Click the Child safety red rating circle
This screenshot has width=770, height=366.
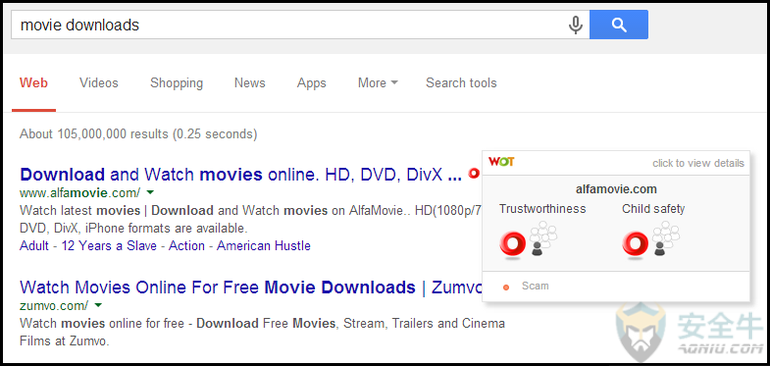pos(635,244)
